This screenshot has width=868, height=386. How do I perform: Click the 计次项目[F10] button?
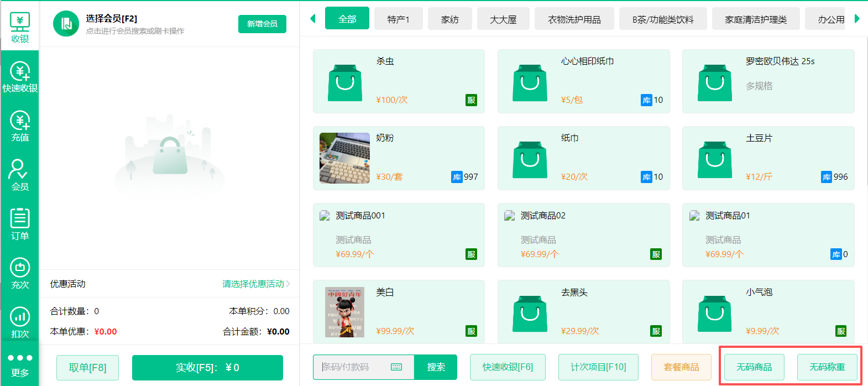pyautogui.click(x=598, y=367)
